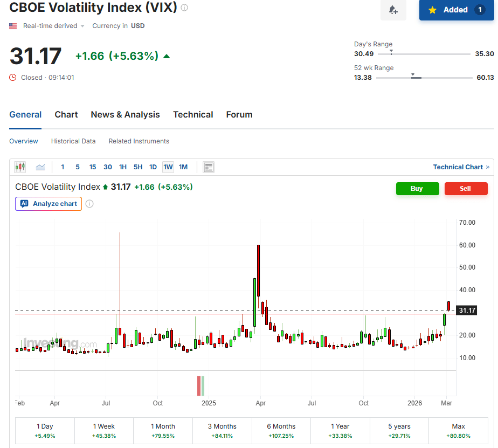This screenshot has width=498, height=448.
Task: Select the 1 Week performance range
Action: click(x=104, y=431)
